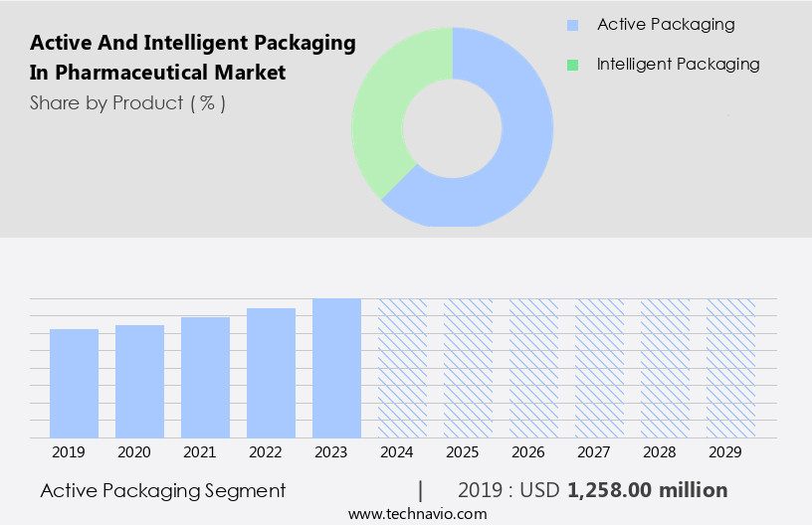
Task: Select the Active Packaging legend label
Action: pos(665,25)
